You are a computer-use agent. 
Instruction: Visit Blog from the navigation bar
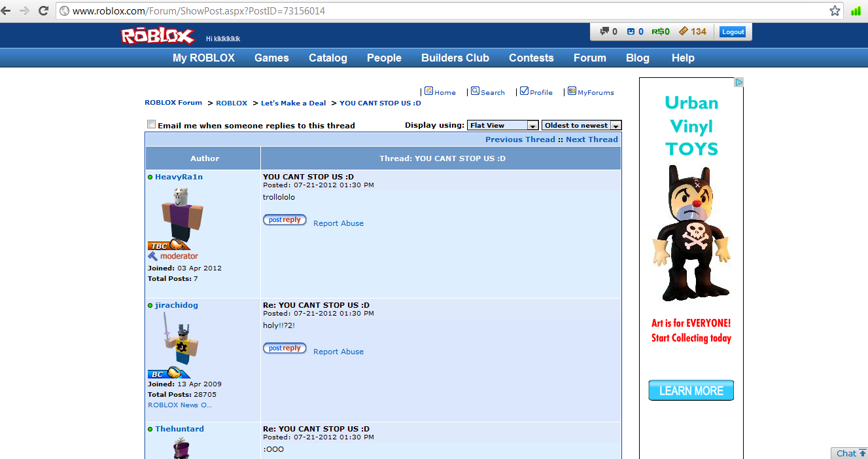[638, 58]
